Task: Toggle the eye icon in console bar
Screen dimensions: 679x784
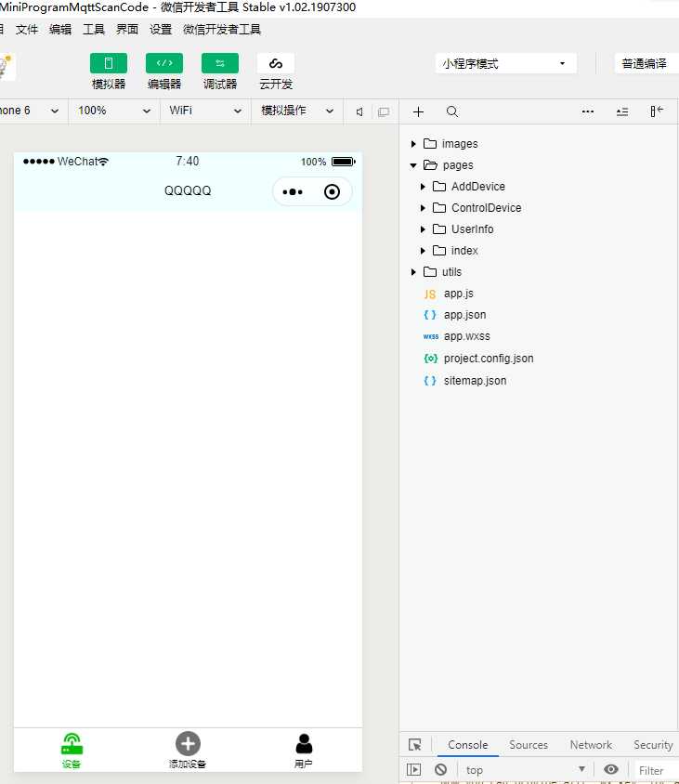Action: [x=611, y=769]
